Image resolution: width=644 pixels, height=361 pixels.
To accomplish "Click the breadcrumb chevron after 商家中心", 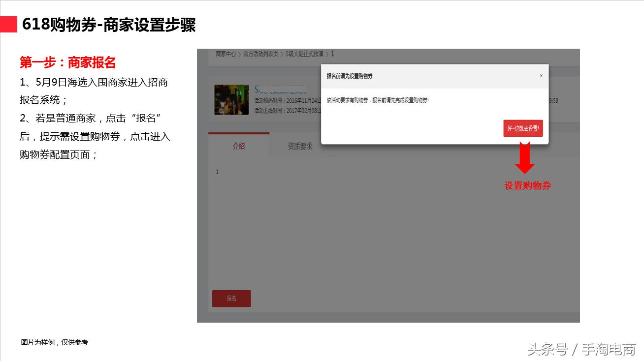I will 240,54.
